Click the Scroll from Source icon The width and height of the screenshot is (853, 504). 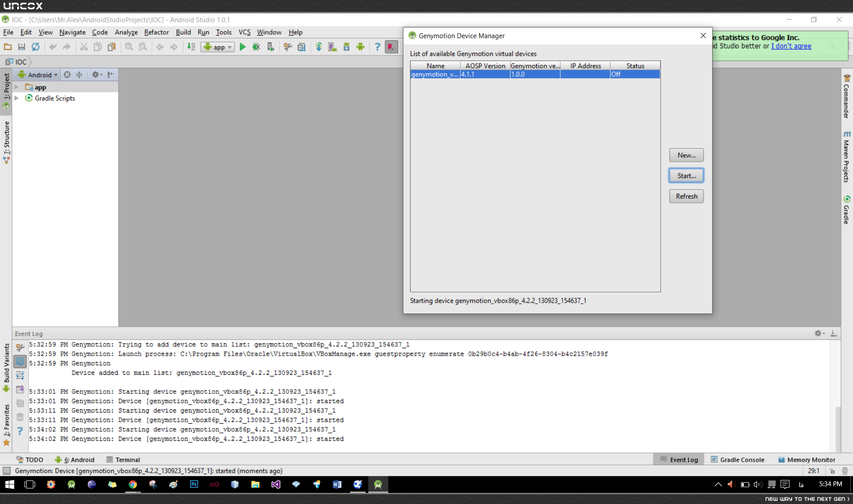[67, 75]
